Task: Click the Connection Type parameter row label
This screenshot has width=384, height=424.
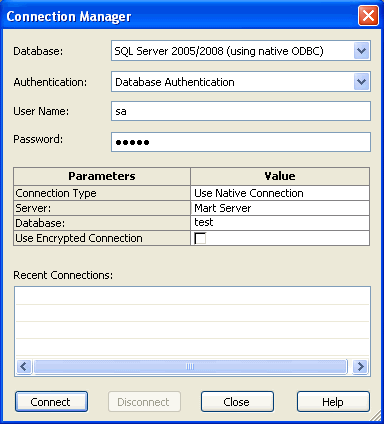Action: point(102,193)
